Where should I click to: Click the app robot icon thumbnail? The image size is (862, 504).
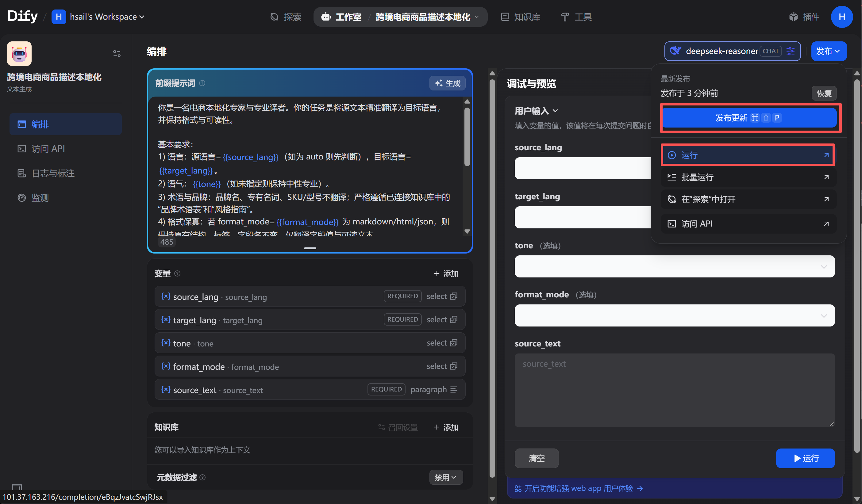pyautogui.click(x=19, y=54)
